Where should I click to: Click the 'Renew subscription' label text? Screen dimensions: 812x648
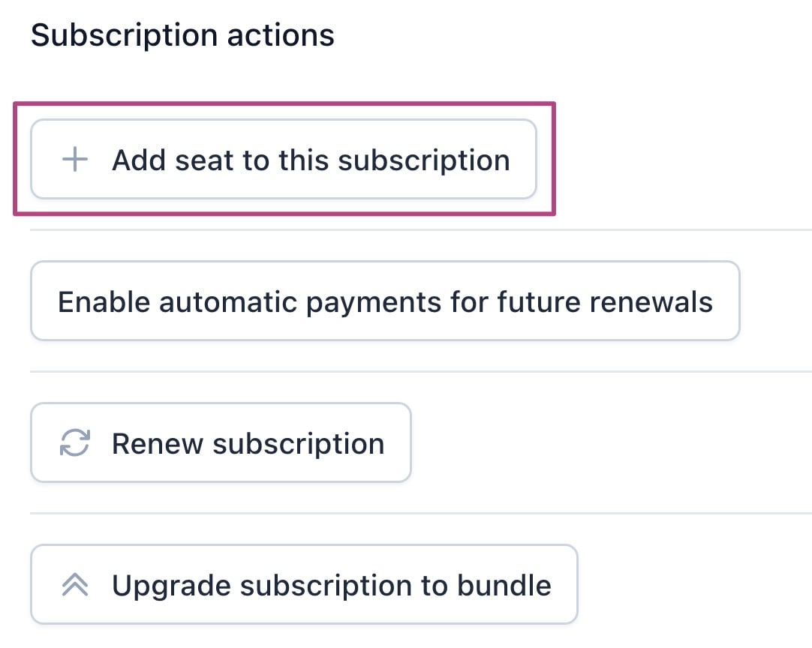point(248,443)
